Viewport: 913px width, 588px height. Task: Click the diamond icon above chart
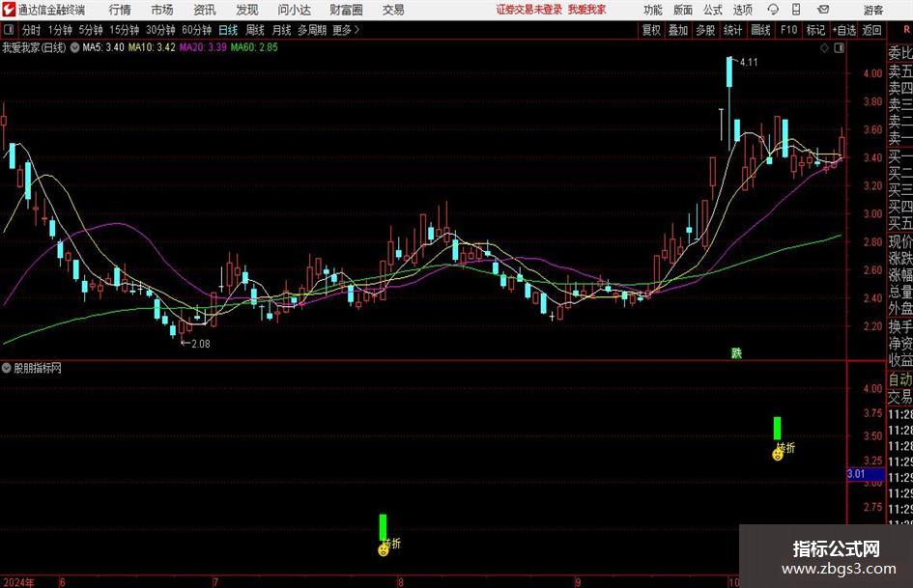[824, 48]
